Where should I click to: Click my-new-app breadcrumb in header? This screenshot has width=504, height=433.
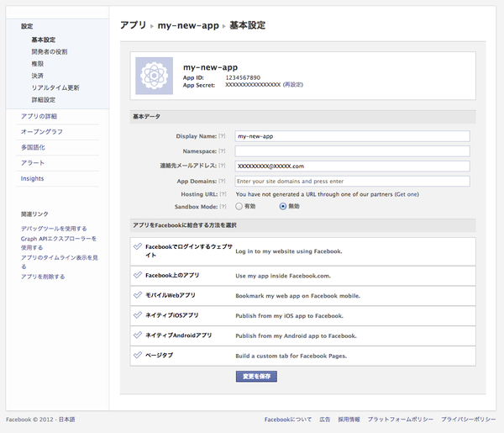coord(188,25)
